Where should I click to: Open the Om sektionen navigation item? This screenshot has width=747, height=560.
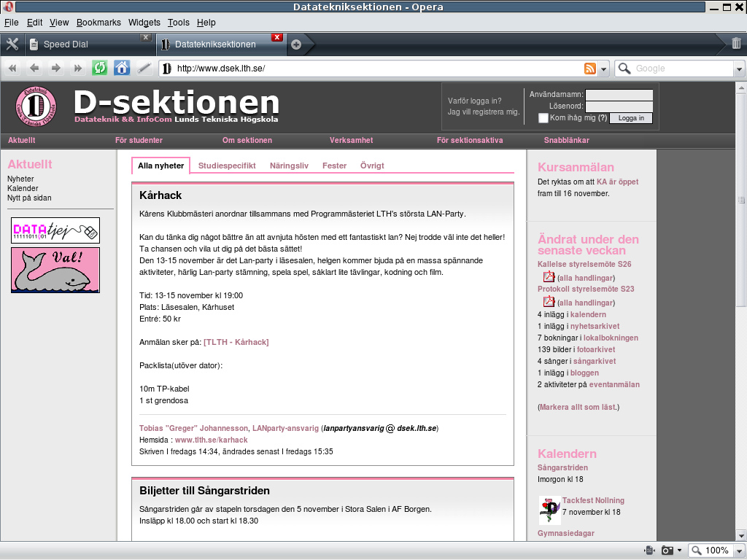click(x=247, y=141)
